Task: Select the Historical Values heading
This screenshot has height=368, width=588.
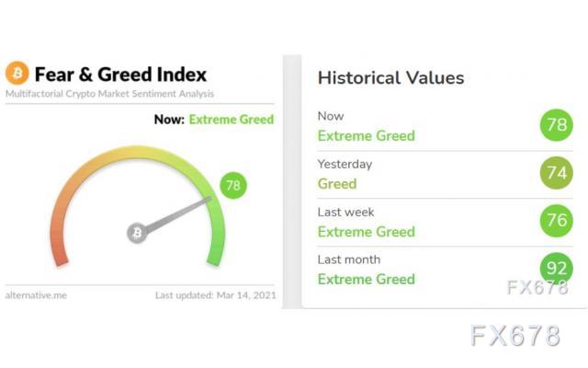Action: (390, 78)
